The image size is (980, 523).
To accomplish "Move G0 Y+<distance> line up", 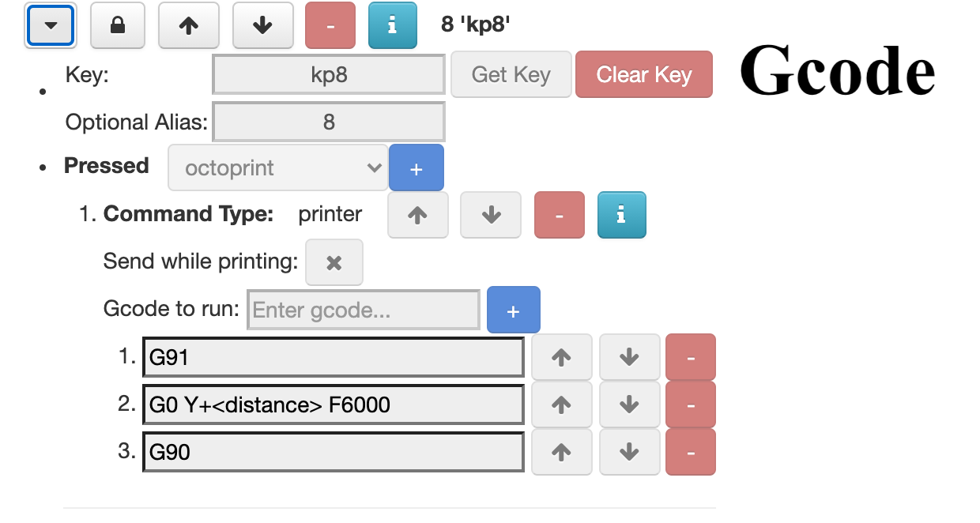I will click(x=561, y=404).
